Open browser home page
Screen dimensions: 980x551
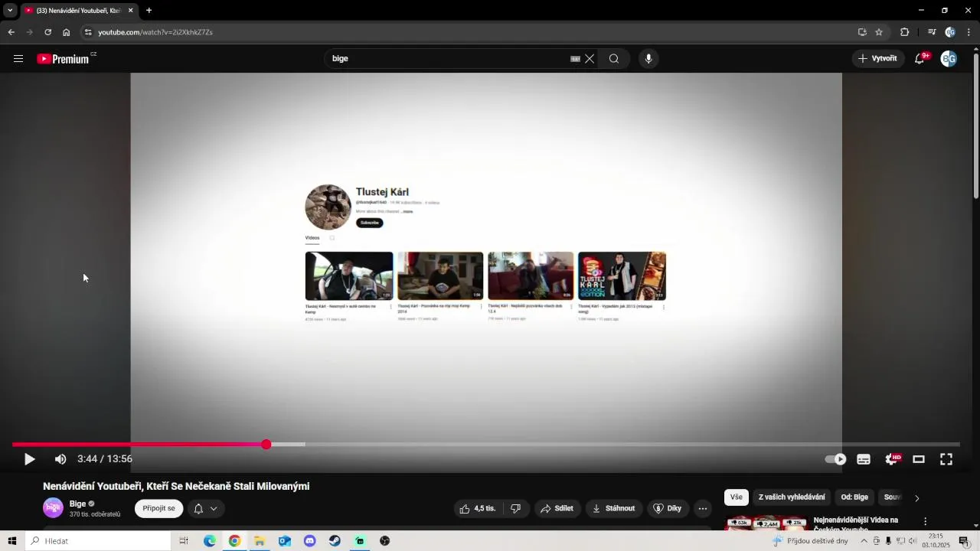point(67,32)
